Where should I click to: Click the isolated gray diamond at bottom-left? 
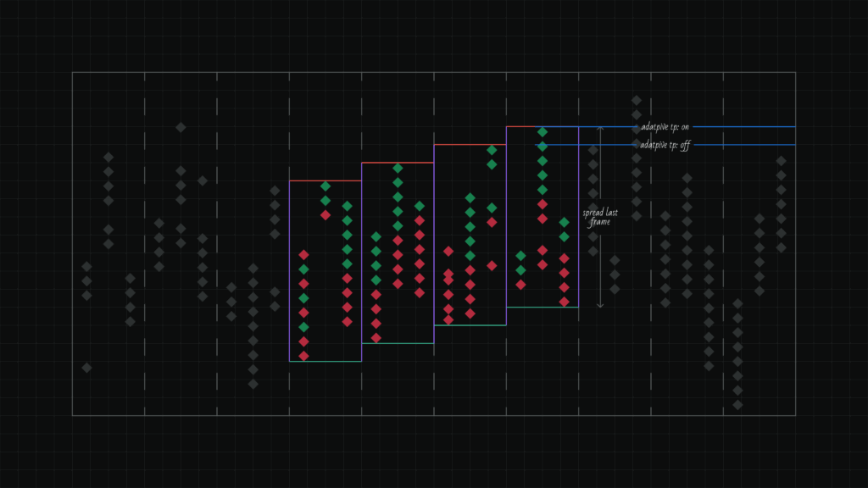pos(86,368)
